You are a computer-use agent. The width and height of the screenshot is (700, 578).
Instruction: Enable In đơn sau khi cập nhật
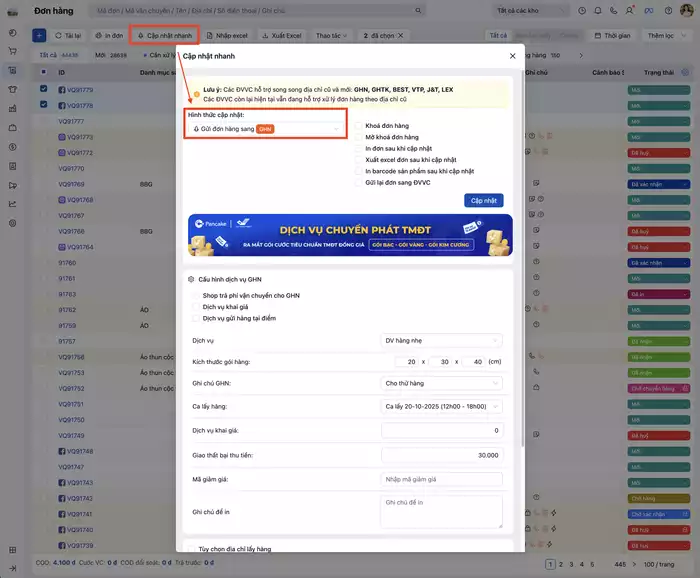pyautogui.click(x=358, y=148)
